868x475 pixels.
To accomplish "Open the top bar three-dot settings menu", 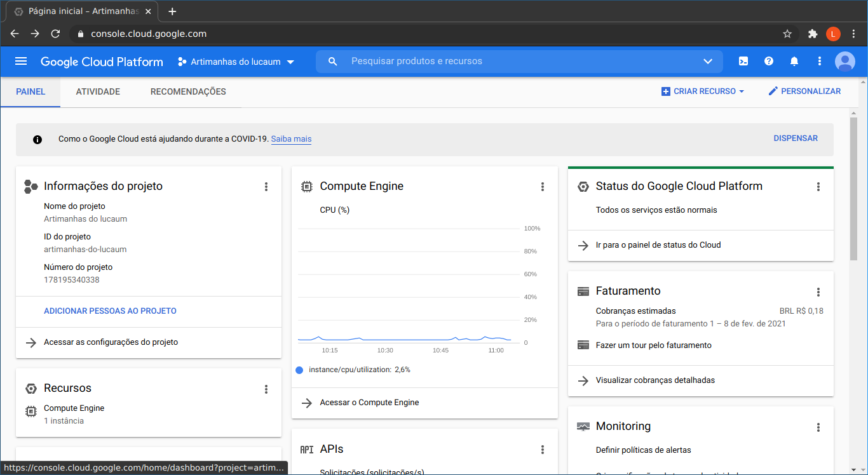I will [820, 61].
